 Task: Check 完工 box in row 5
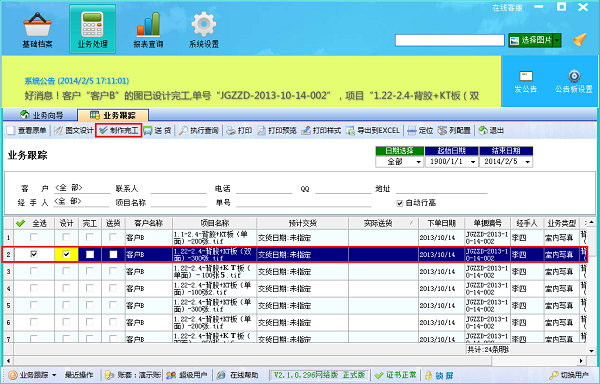click(90, 305)
